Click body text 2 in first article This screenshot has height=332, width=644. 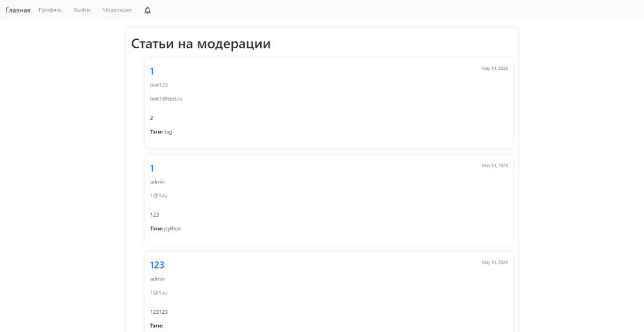click(152, 118)
